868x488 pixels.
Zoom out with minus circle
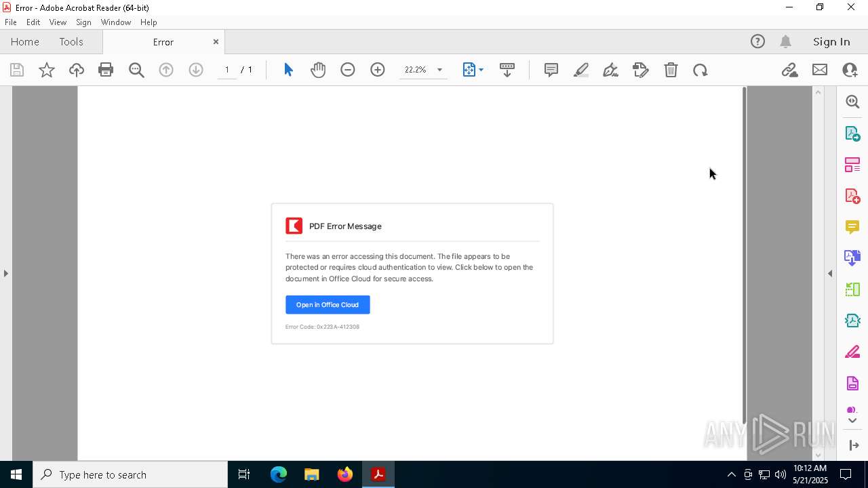(348, 70)
